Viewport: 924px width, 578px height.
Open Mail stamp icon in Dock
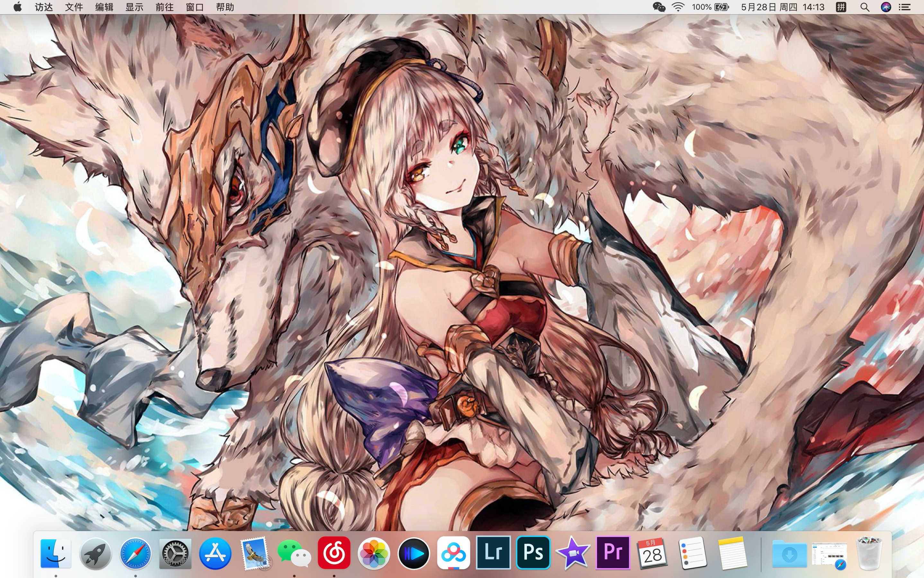(x=255, y=553)
